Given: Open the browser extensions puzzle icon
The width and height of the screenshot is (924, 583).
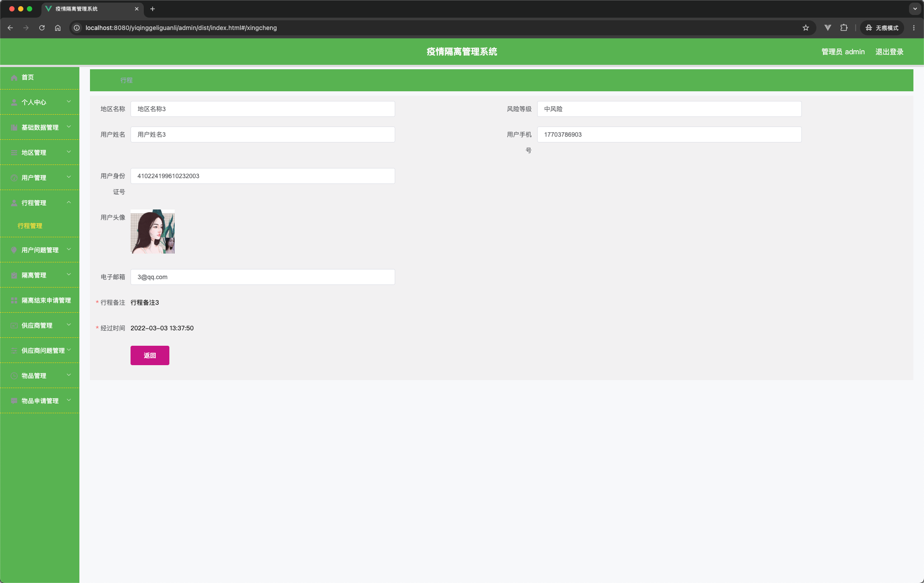Looking at the screenshot, I should coord(844,28).
